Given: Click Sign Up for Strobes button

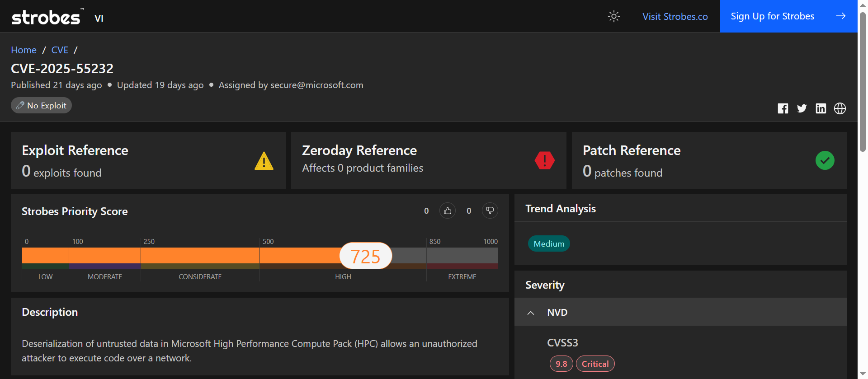Looking at the screenshot, I should (x=788, y=16).
